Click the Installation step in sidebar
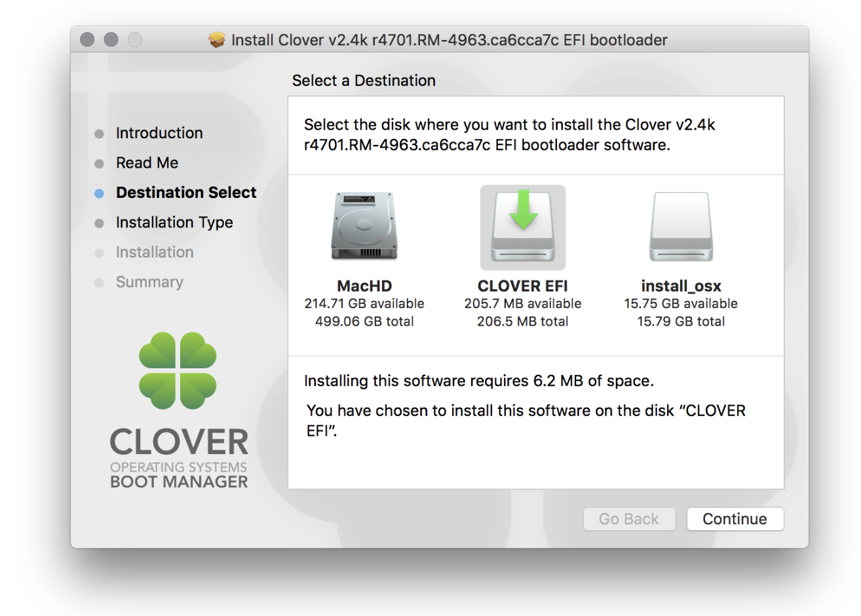 coord(155,252)
